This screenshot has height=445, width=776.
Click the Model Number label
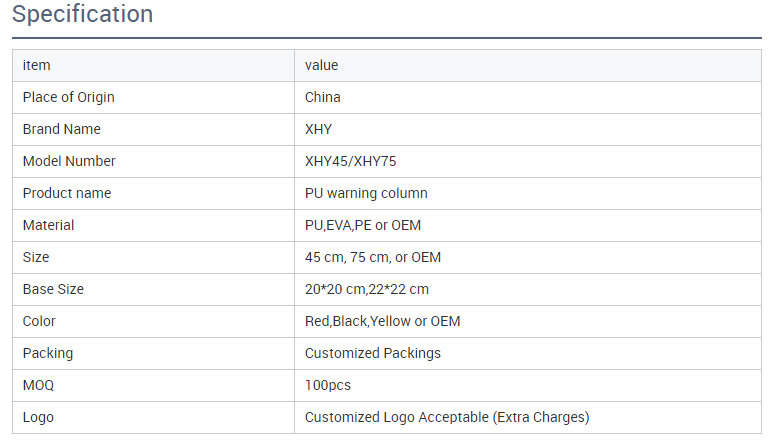[69, 161]
